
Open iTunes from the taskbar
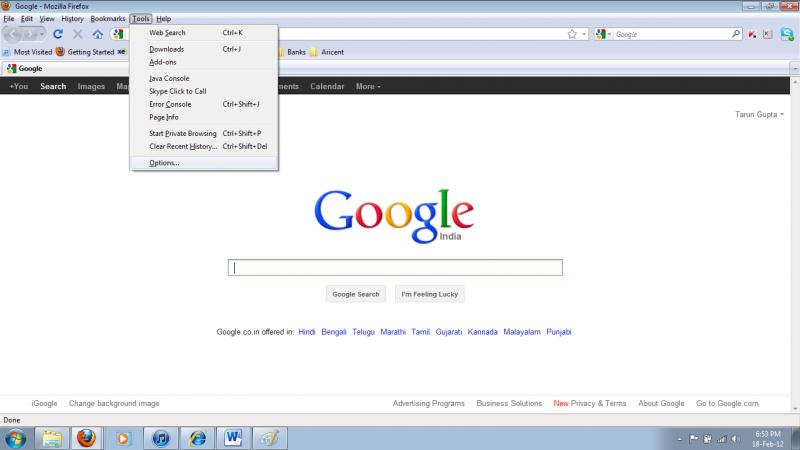(160, 438)
